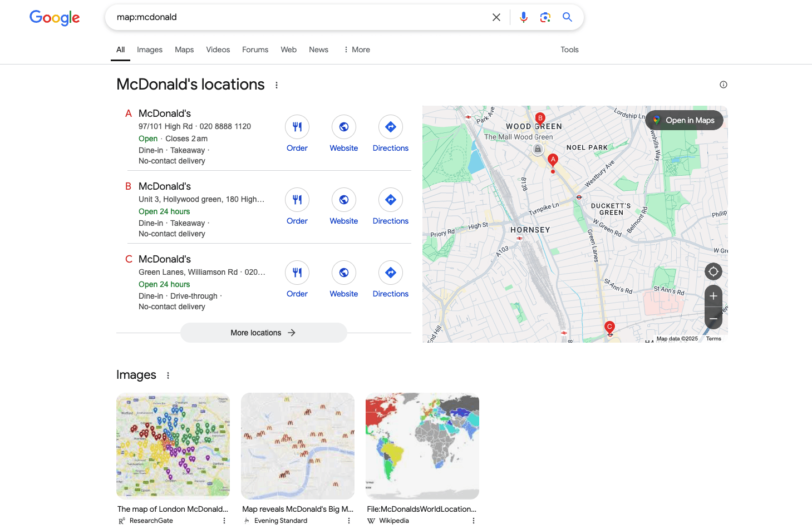Open Google Lens image search

pyautogui.click(x=545, y=17)
